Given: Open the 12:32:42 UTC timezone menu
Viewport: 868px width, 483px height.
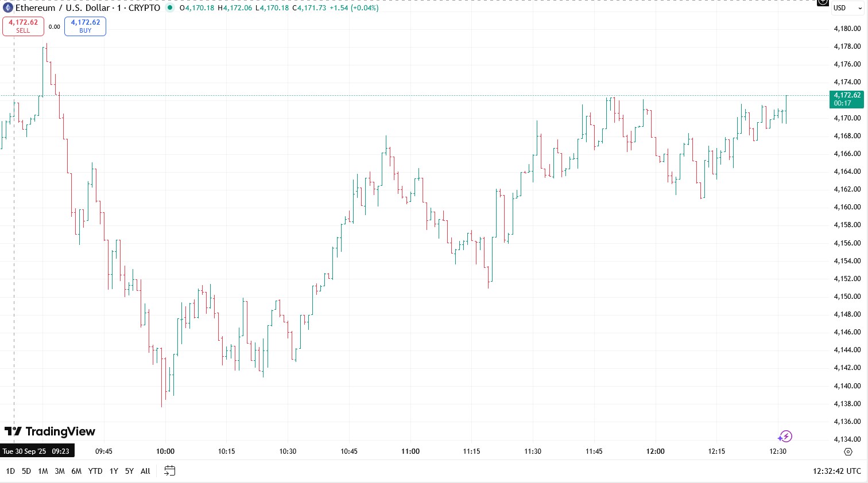Looking at the screenshot, I should pos(836,471).
